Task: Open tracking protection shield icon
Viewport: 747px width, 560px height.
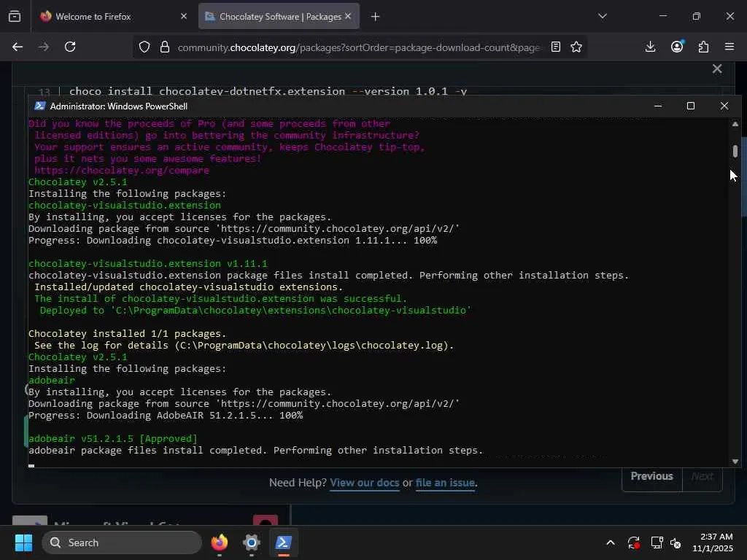Action: [x=144, y=47]
